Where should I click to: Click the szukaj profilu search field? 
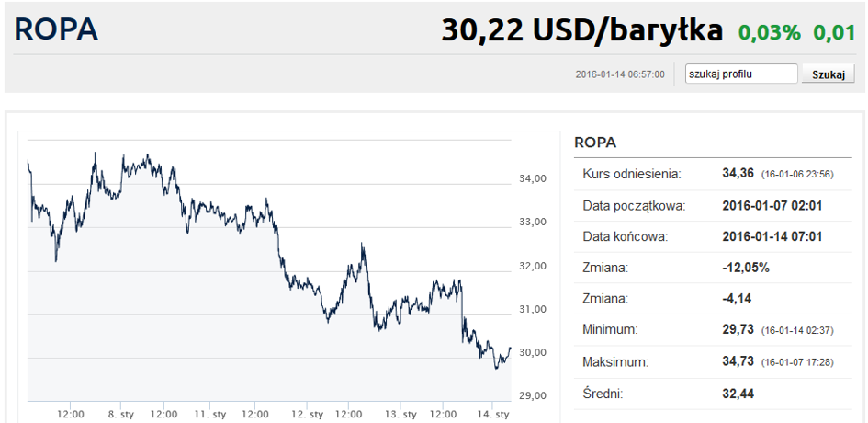coord(740,74)
